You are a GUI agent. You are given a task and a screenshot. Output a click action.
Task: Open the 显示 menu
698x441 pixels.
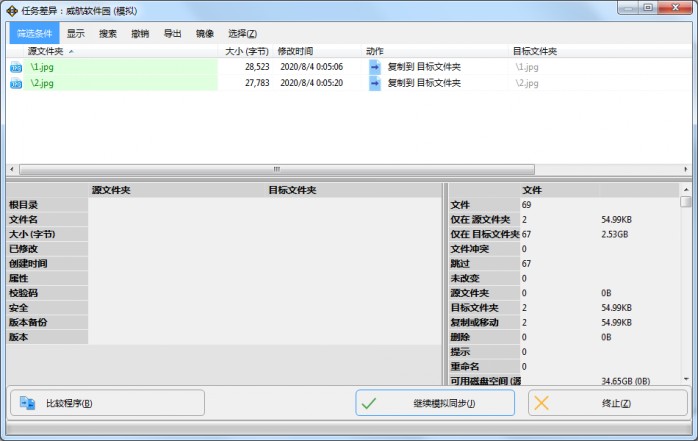pos(76,33)
